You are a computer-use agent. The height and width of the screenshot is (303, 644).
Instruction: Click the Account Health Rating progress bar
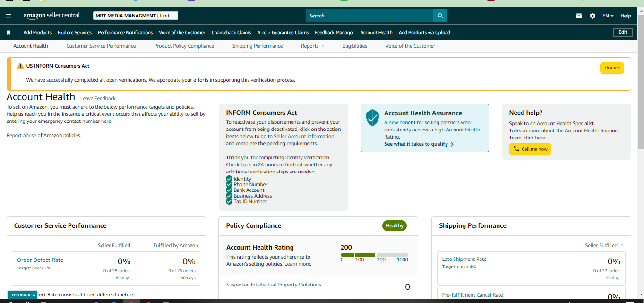374,255
